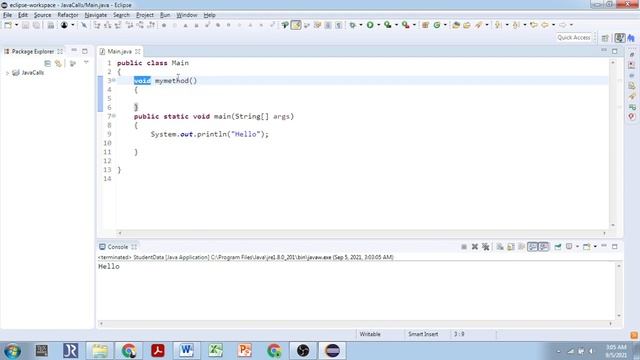Open the New Java Class dropdown arrow

click(445, 25)
